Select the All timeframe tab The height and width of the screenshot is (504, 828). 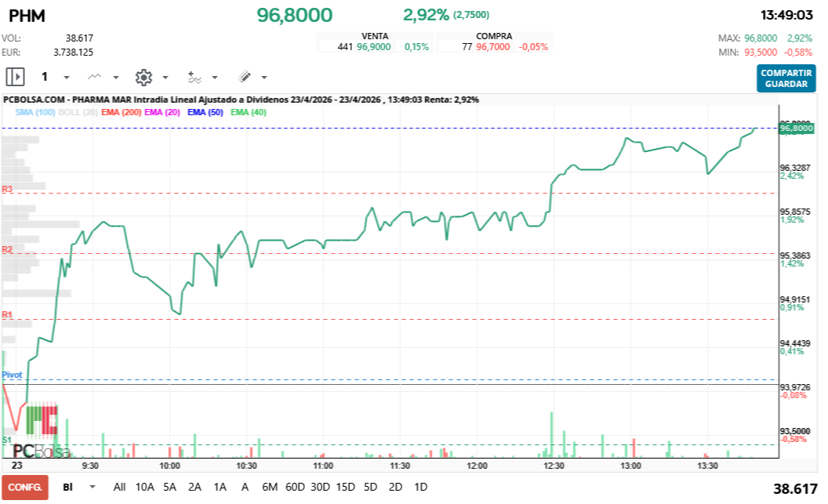pyautogui.click(x=120, y=487)
